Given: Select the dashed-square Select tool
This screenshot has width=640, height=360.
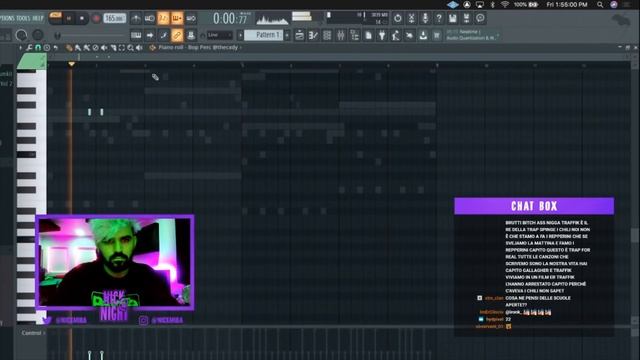Looking at the screenshot, I should 122,48.
